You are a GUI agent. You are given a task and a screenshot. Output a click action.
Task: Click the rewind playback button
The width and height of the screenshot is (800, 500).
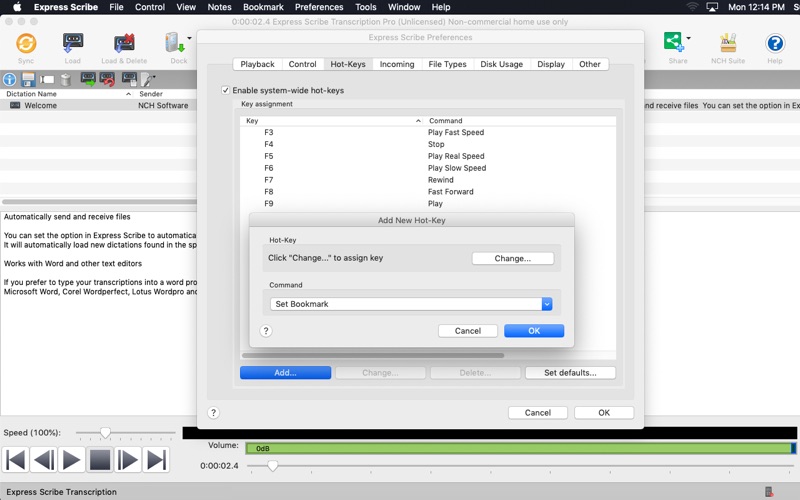tap(43, 460)
